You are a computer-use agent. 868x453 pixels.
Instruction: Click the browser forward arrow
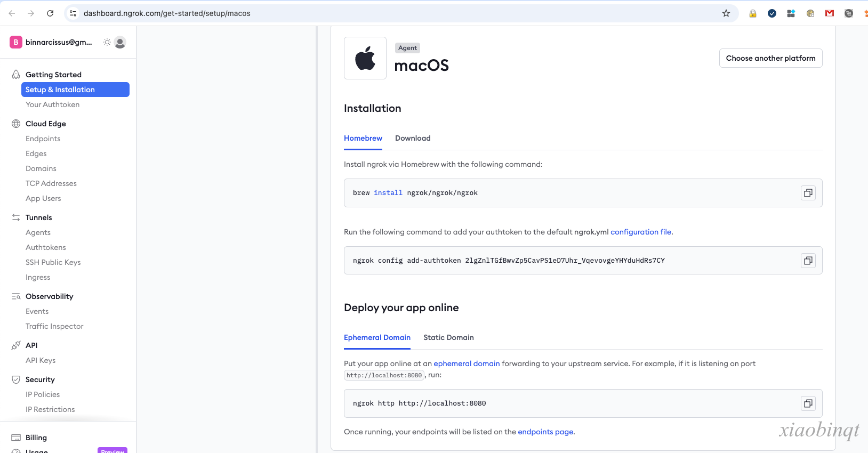[31, 13]
